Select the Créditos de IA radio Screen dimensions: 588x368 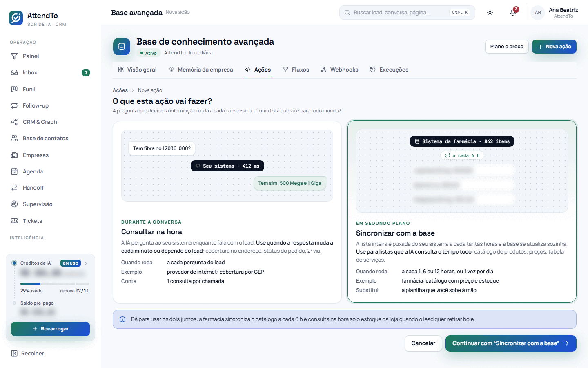pyautogui.click(x=14, y=263)
